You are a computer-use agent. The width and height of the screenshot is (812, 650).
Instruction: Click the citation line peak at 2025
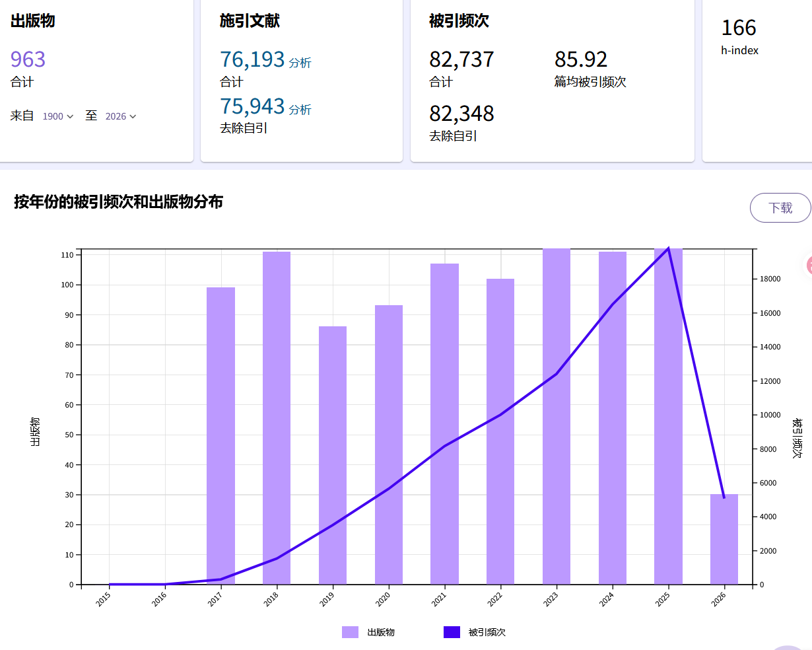[x=669, y=249]
